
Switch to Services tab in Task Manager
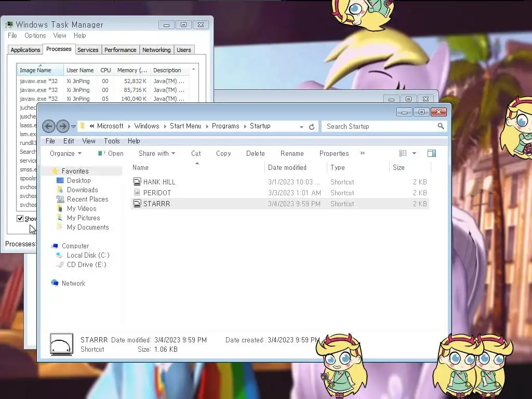[x=88, y=50]
